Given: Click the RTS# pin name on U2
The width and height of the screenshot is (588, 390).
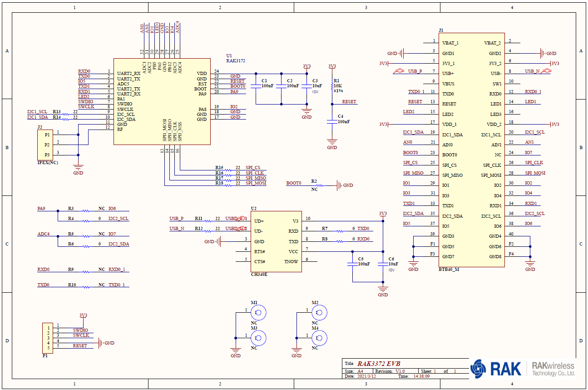Looking at the screenshot, I should coord(260,252).
